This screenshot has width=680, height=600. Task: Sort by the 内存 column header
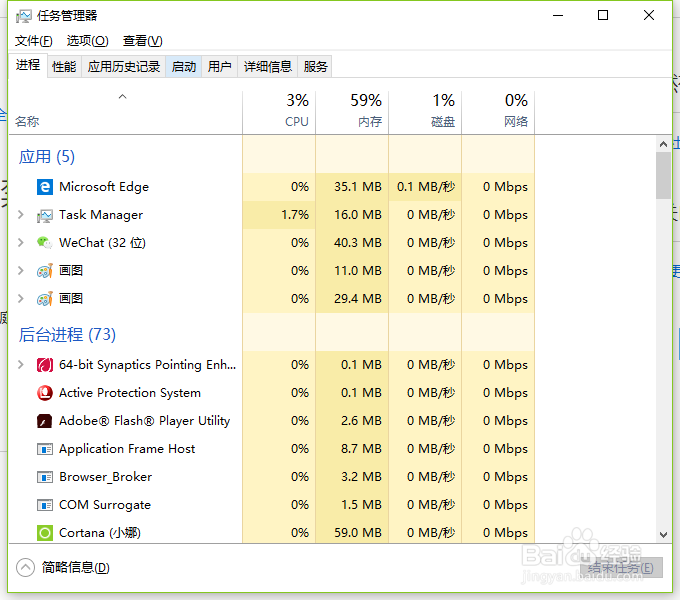(352, 112)
